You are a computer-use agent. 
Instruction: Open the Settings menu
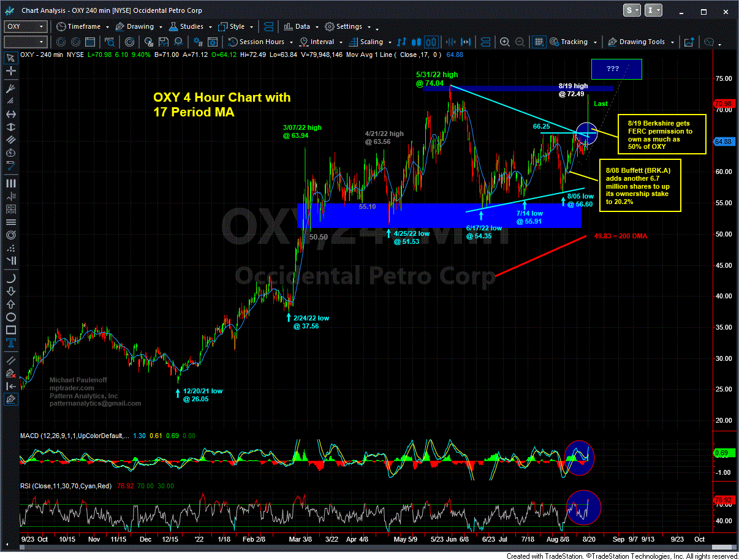[347, 26]
